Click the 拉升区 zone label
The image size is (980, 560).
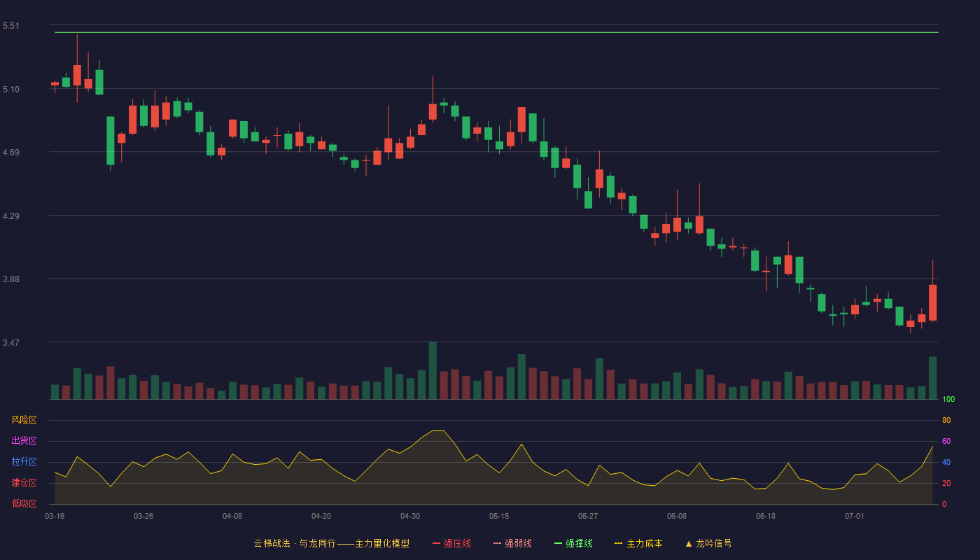(x=24, y=462)
